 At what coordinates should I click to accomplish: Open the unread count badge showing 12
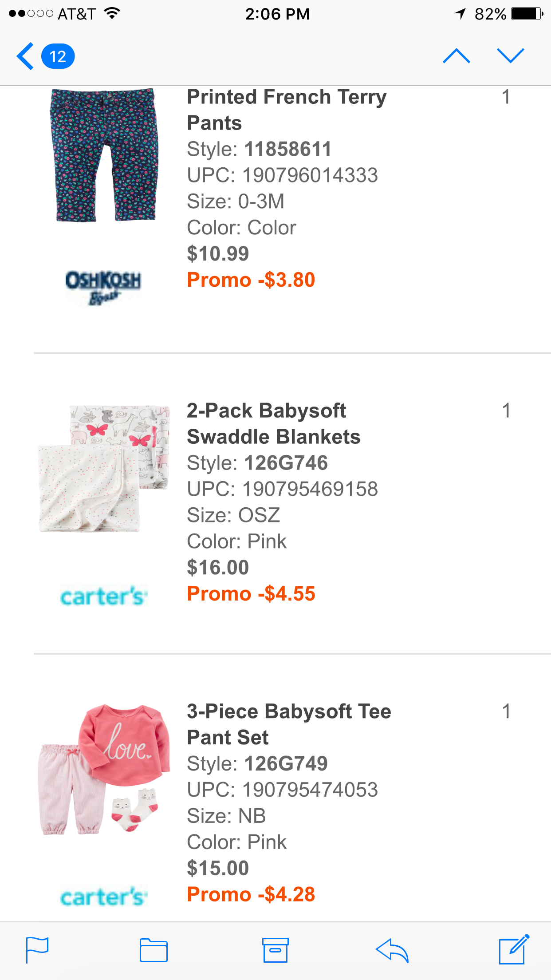[58, 56]
